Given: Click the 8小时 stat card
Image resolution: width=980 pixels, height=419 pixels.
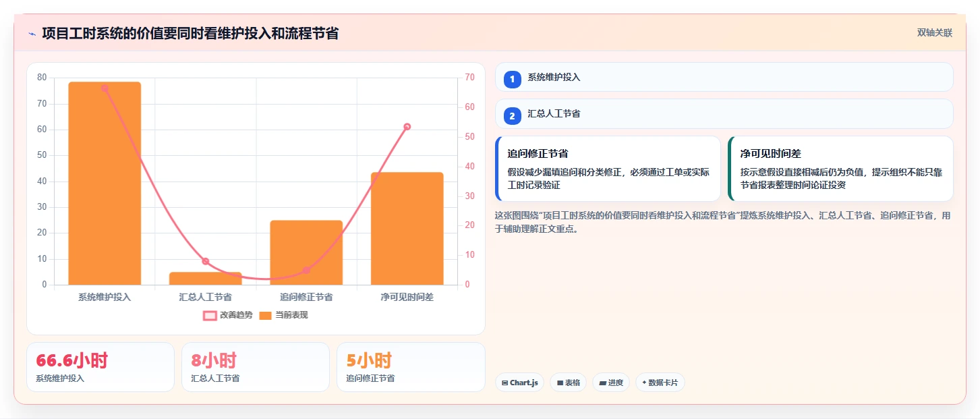Looking at the screenshot, I should 256,367.
